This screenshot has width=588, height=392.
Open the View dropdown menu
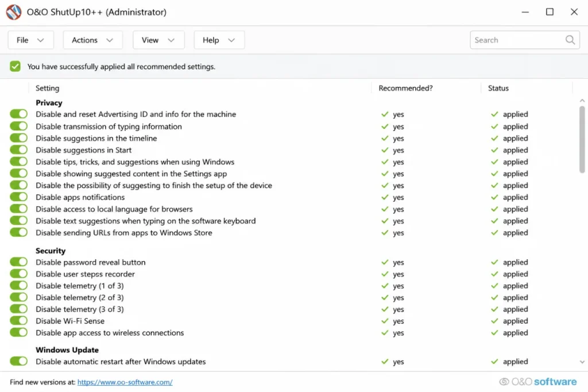pyautogui.click(x=158, y=40)
